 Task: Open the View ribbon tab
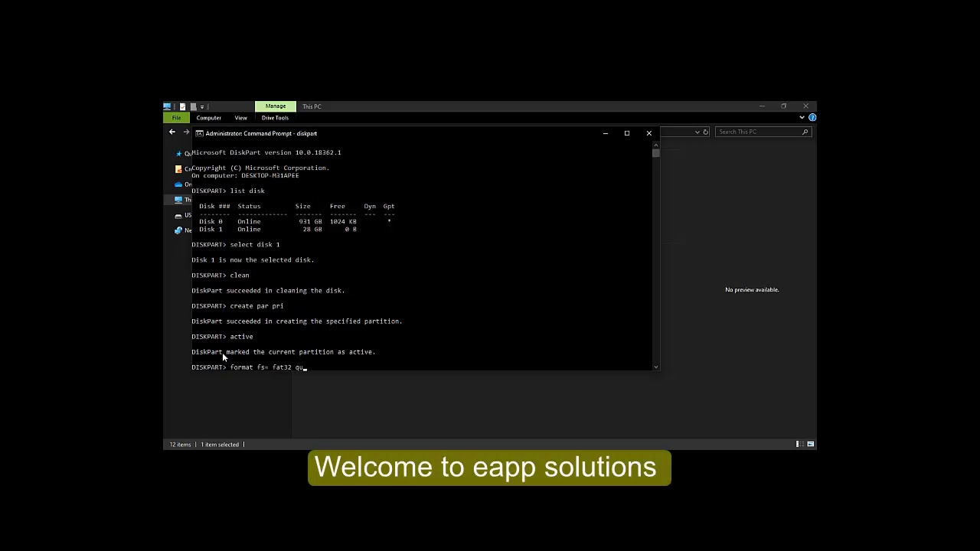[240, 118]
